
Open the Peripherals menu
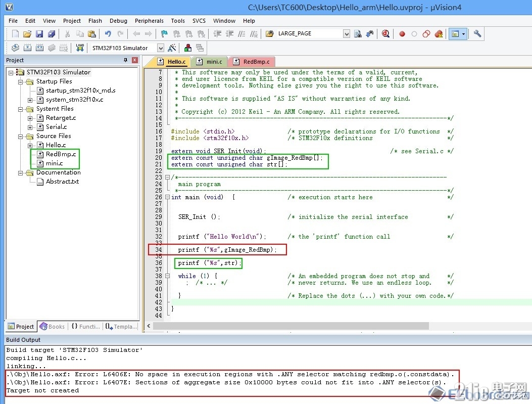tap(149, 21)
